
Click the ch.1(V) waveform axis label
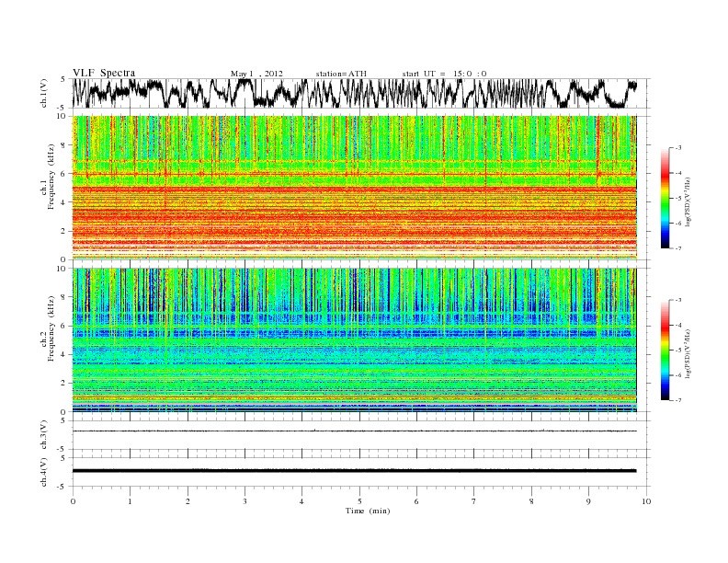(x=44, y=93)
